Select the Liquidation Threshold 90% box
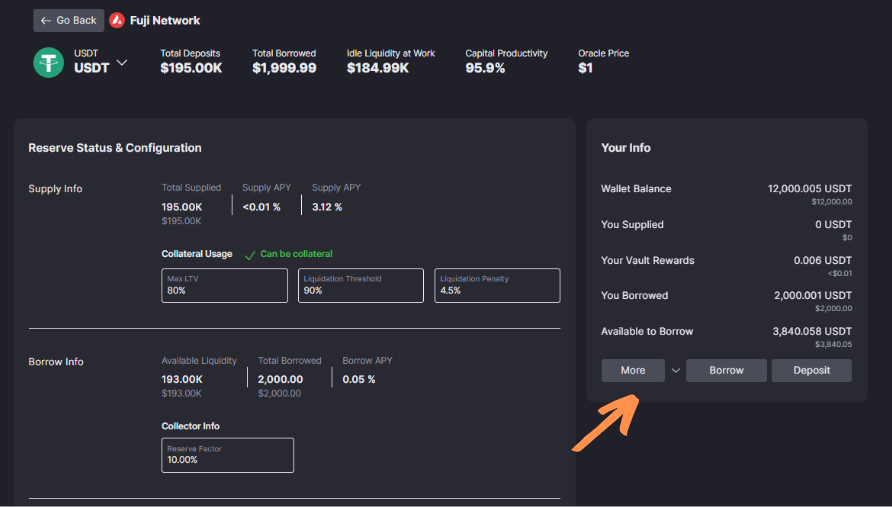This screenshot has height=507, width=892. tap(360, 285)
